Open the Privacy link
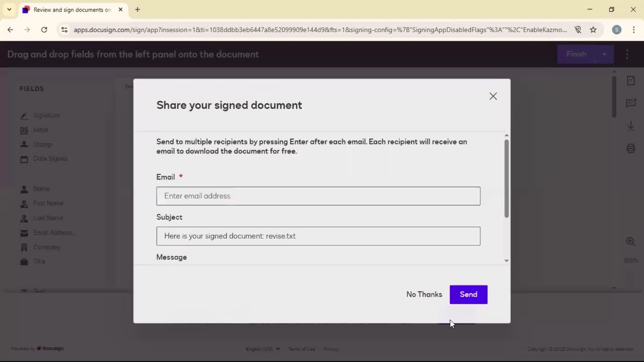Image resolution: width=644 pixels, height=362 pixels. click(x=331, y=349)
